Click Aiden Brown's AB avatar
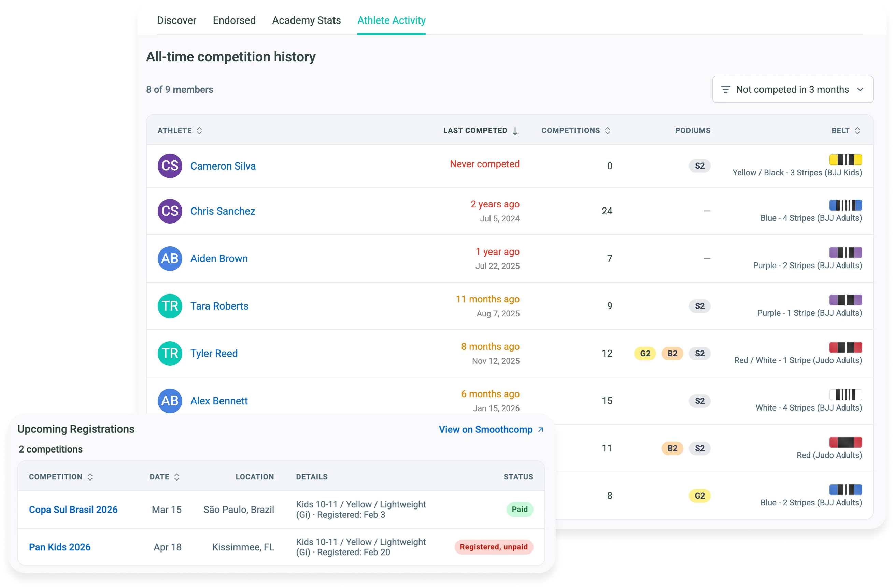This screenshot has width=895, height=588. 170,258
